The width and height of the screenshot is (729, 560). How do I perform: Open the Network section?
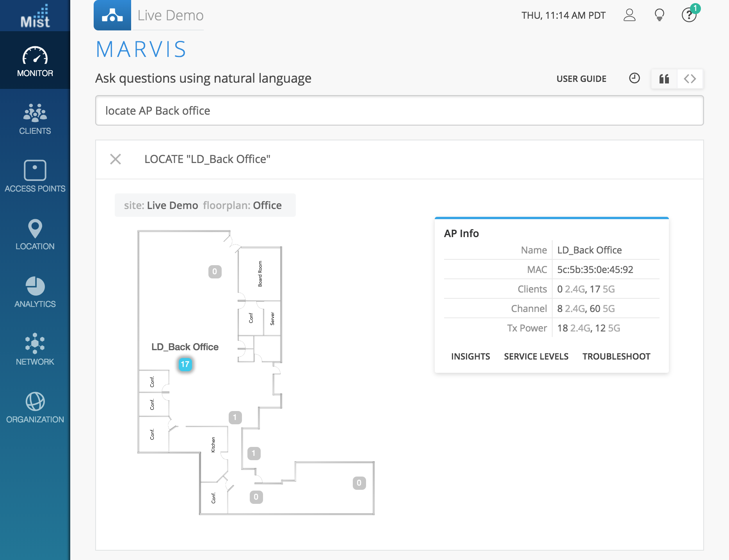[35, 349]
